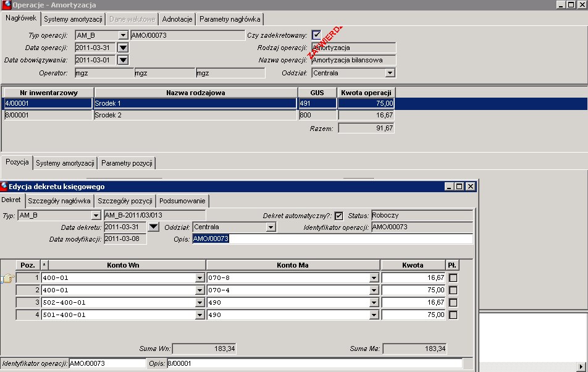Maximize the Edycja dekretu księgowego window
This screenshot has width=588, height=372.
[x=460, y=187]
